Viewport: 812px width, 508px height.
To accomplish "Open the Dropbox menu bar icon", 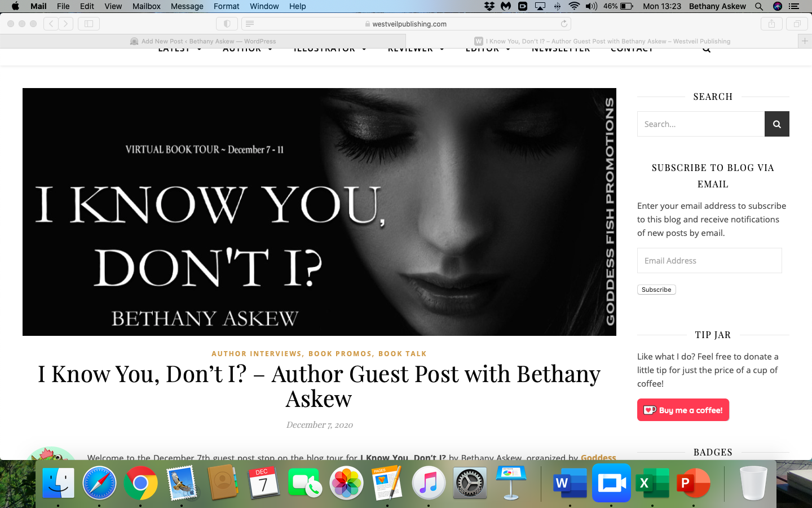I will (x=489, y=6).
